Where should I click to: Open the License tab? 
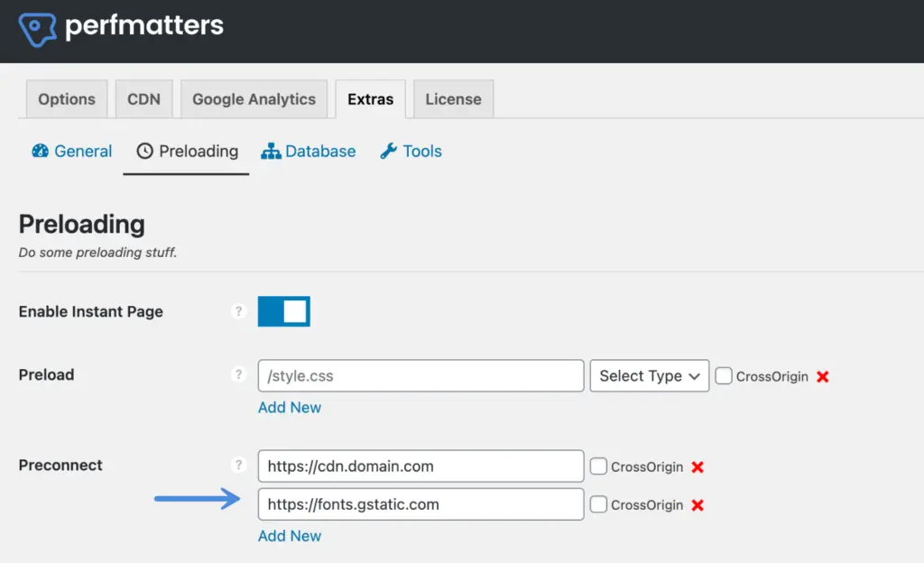click(453, 99)
